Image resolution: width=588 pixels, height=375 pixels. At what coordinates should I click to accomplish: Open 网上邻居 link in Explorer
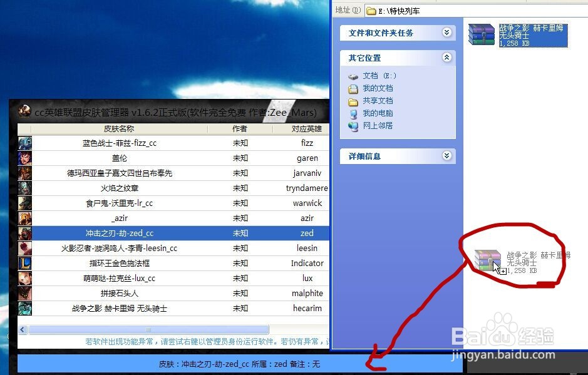378,125
